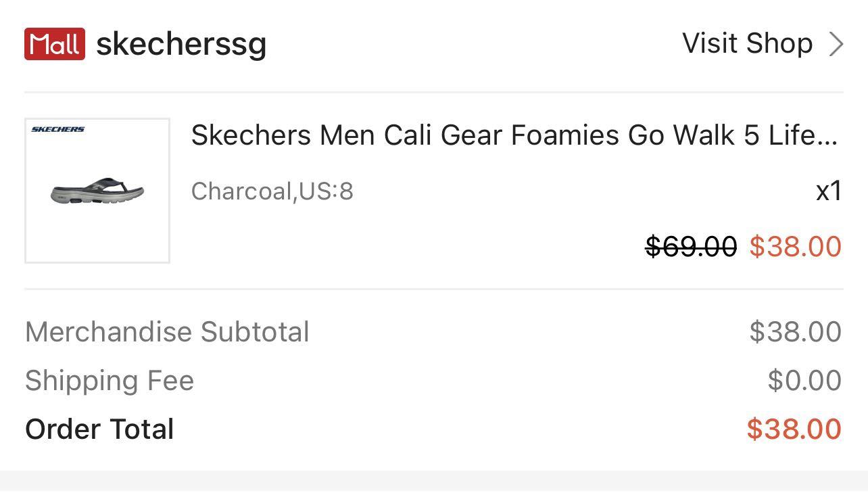
Task: Click the Skechers logo in product image
Action: click(58, 129)
